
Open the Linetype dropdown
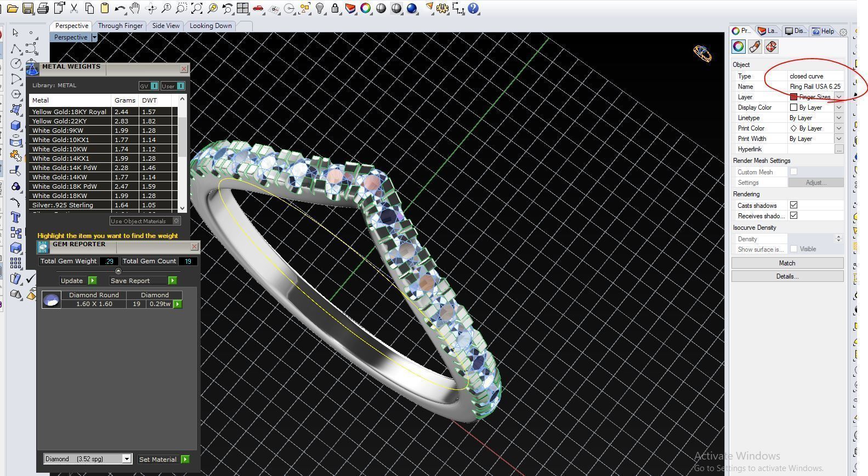(x=839, y=118)
